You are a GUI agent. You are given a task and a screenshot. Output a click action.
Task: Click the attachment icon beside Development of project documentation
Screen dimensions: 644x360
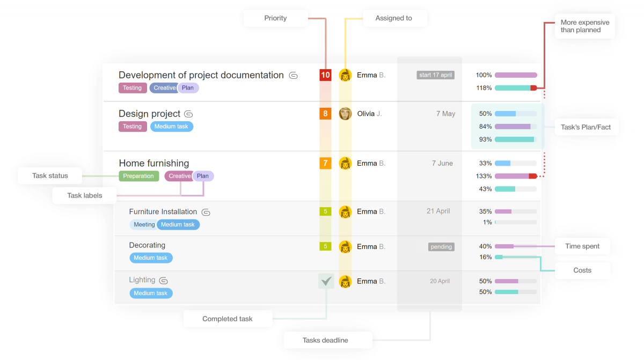[x=294, y=76]
